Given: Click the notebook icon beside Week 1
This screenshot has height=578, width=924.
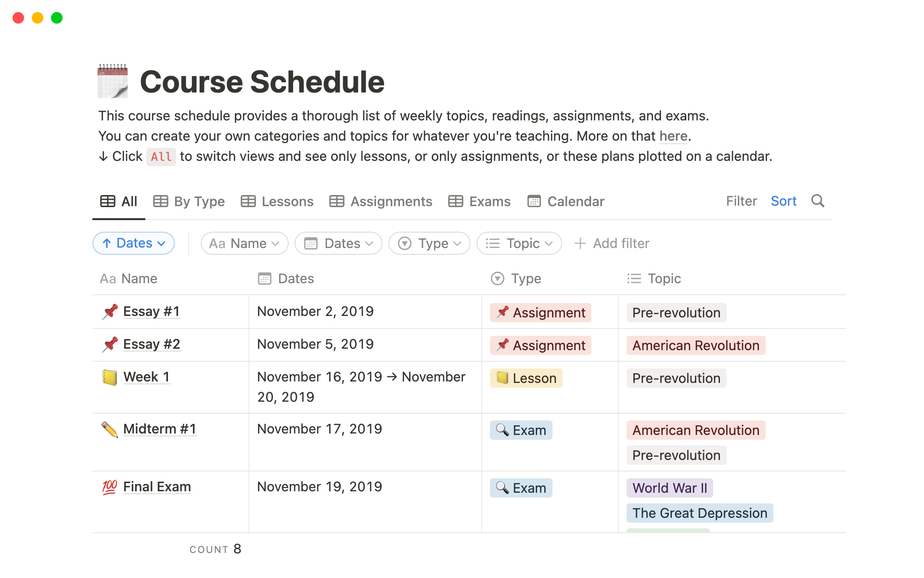Looking at the screenshot, I should coord(110,377).
